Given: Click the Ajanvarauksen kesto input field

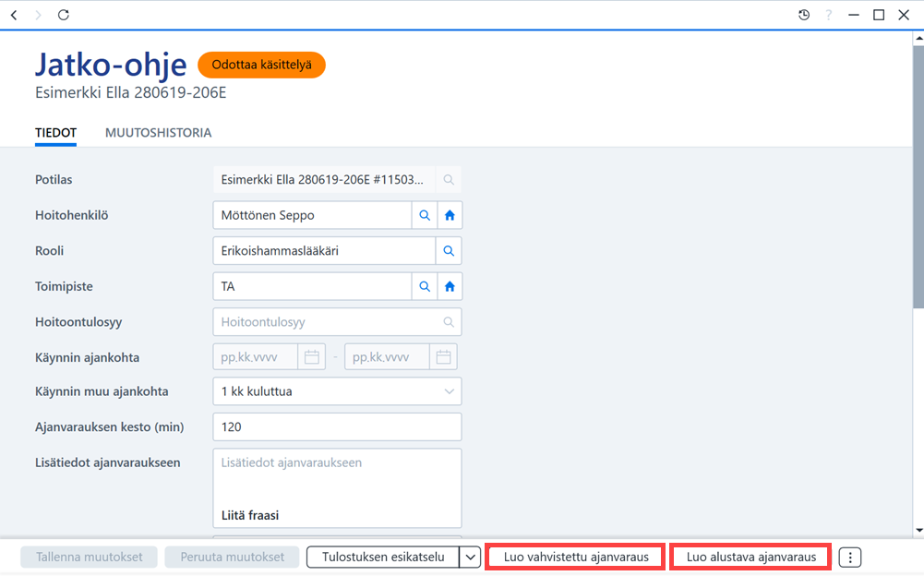Looking at the screenshot, I should click(337, 426).
